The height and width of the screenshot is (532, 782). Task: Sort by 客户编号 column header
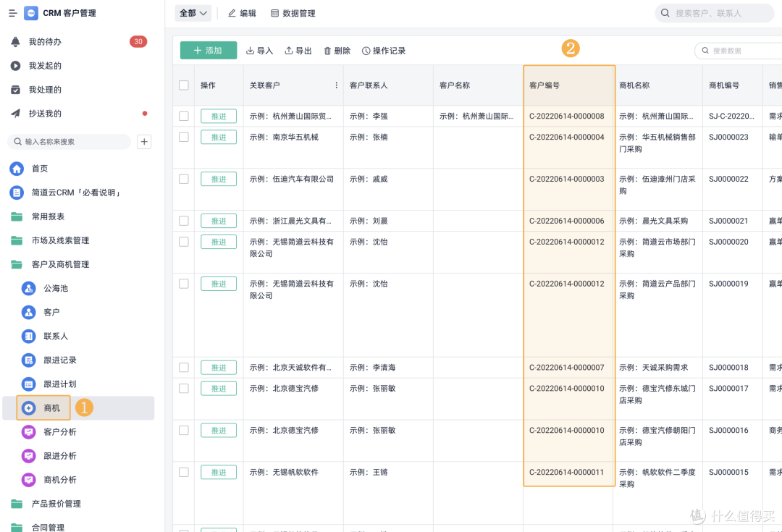544,85
